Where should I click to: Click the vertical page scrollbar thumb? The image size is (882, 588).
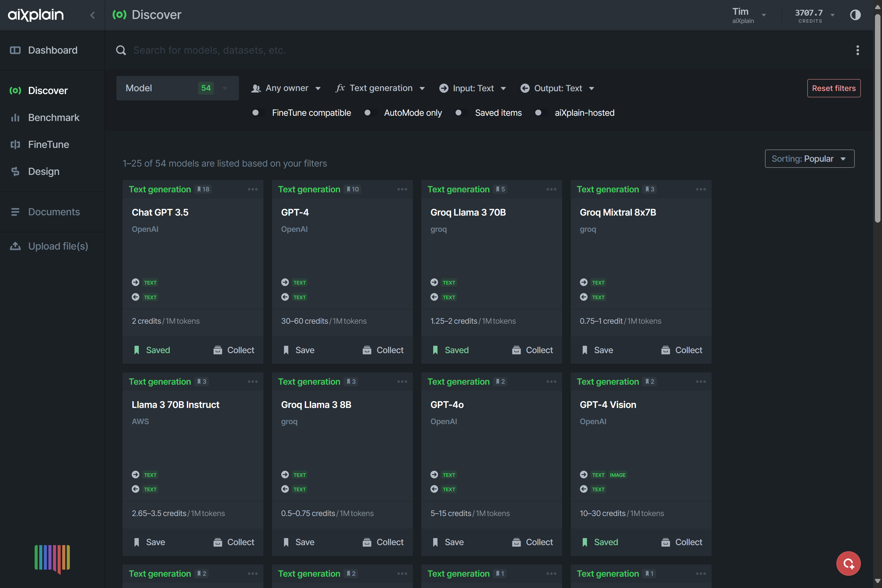click(877, 118)
